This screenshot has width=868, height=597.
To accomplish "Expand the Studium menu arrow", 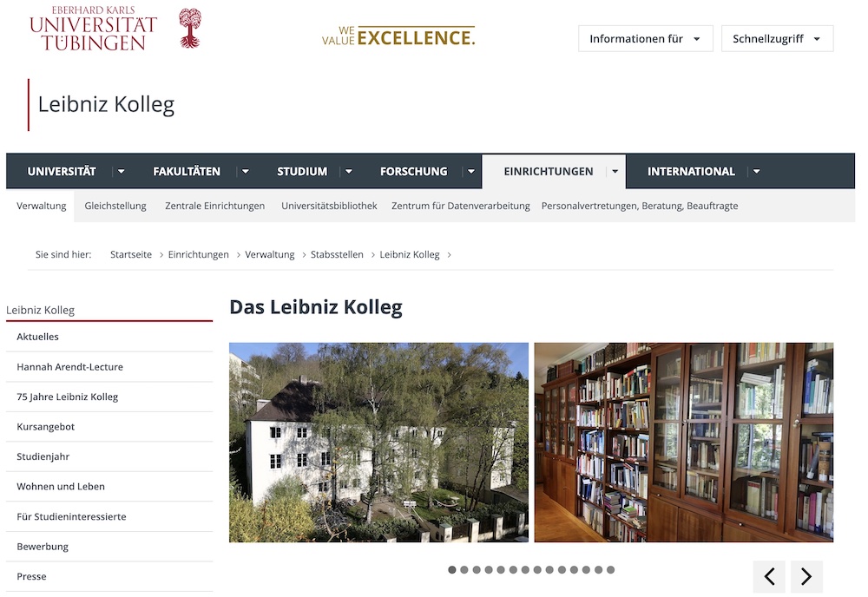I will (x=349, y=172).
